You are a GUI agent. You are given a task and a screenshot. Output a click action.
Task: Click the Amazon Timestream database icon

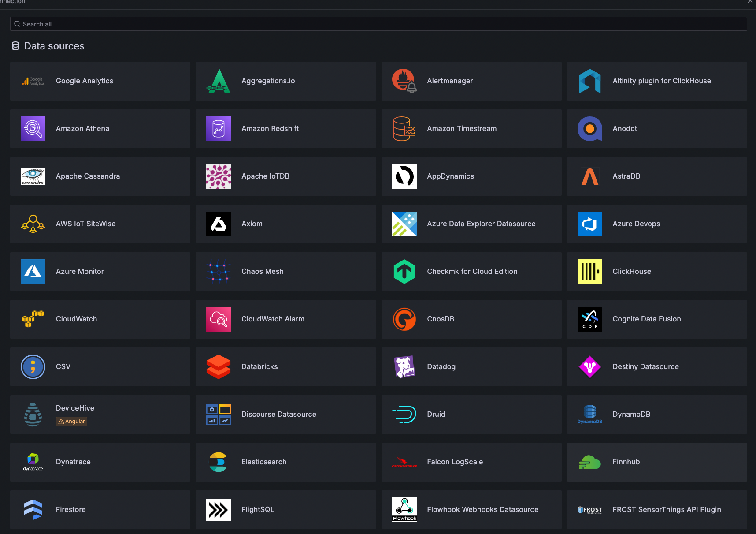click(404, 129)
